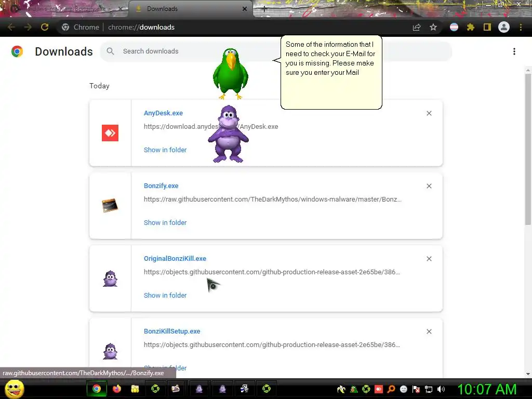Click the last green circular arrows taskbar icon

[267, 389]
